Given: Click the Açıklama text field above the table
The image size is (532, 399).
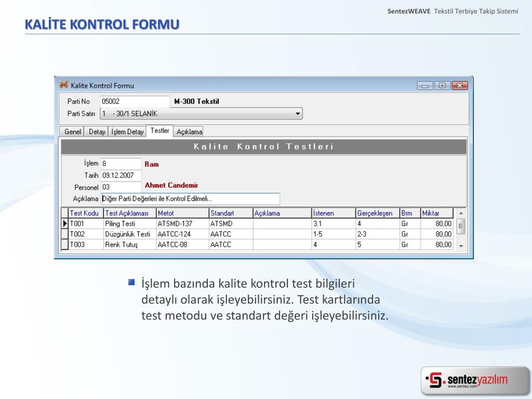Looking at the screenshot, I should point(190,199).
